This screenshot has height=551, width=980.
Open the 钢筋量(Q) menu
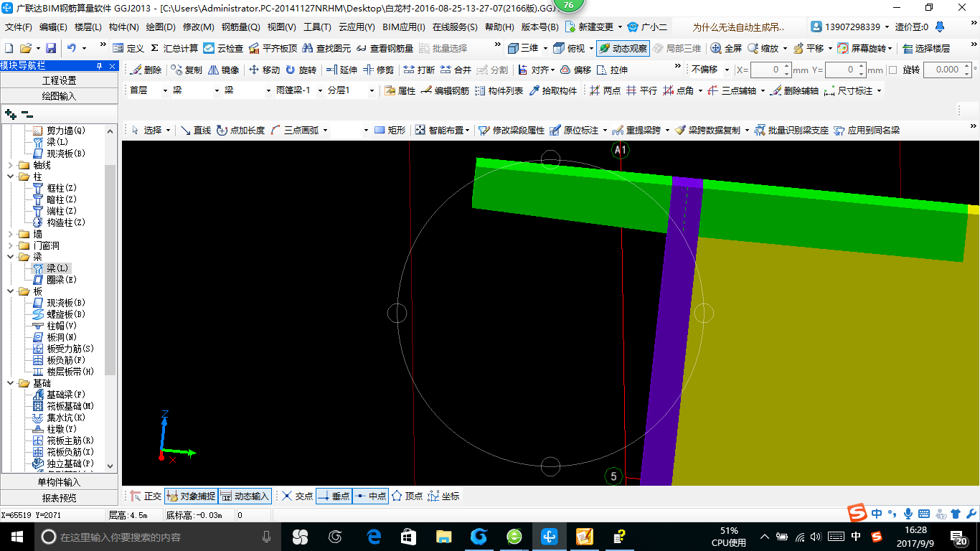(240, 27)
